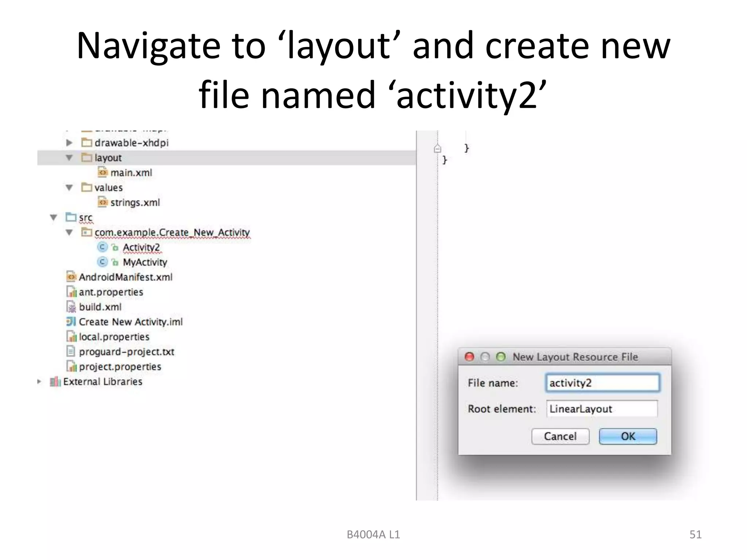The height and width of the screenshot is (560, 747).
Task: Click the yellow minimize button of dialog
Action: (485, 357)
